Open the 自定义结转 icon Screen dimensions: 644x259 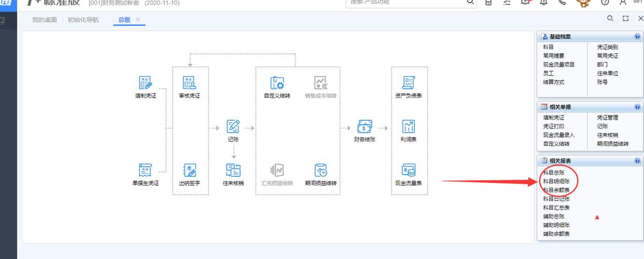pos(277,83)
